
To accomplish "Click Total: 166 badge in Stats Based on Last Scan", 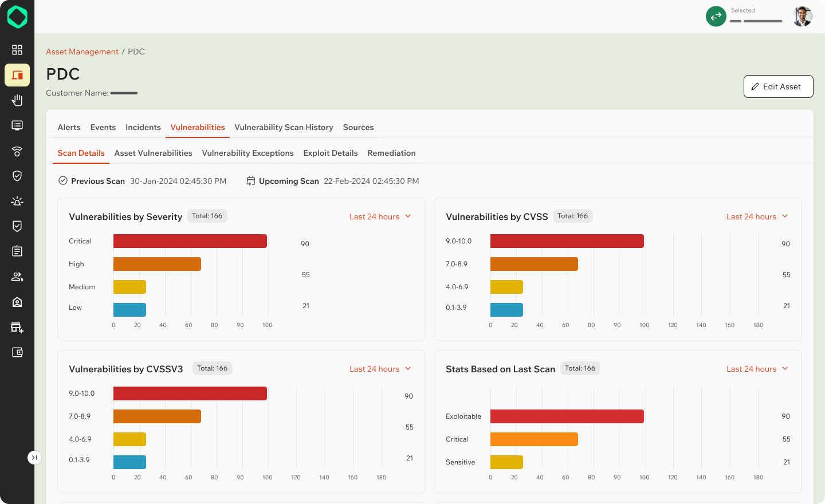I will click(x=580, y=368).
